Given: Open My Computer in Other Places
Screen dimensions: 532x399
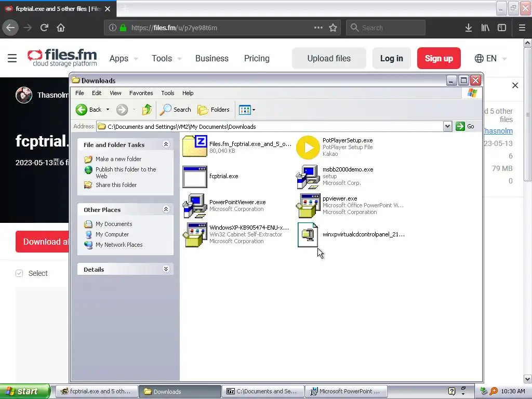Looking at the screenshot, I should 112,234.
